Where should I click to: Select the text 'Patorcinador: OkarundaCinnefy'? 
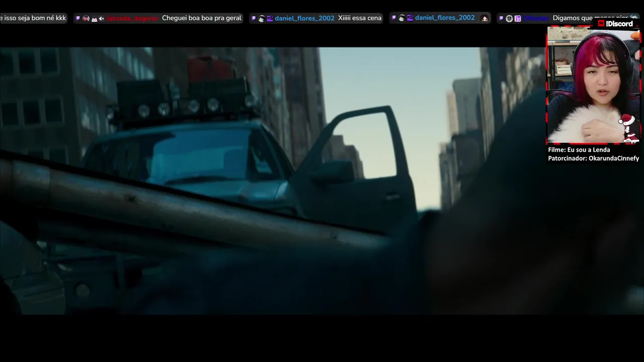pyautogui.click(x=593, y=158)
